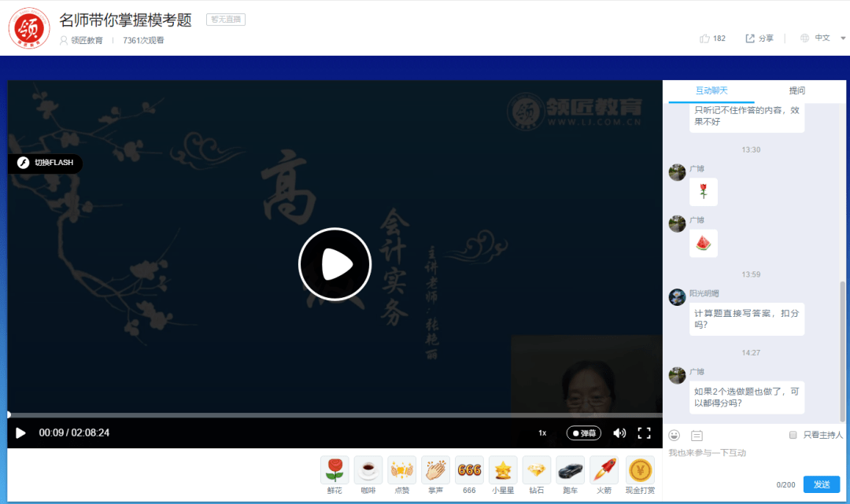The width and height of the screenshot is (850, 504).
Task: Send a 咖啡 coffee gift
Action: (368, 476)
